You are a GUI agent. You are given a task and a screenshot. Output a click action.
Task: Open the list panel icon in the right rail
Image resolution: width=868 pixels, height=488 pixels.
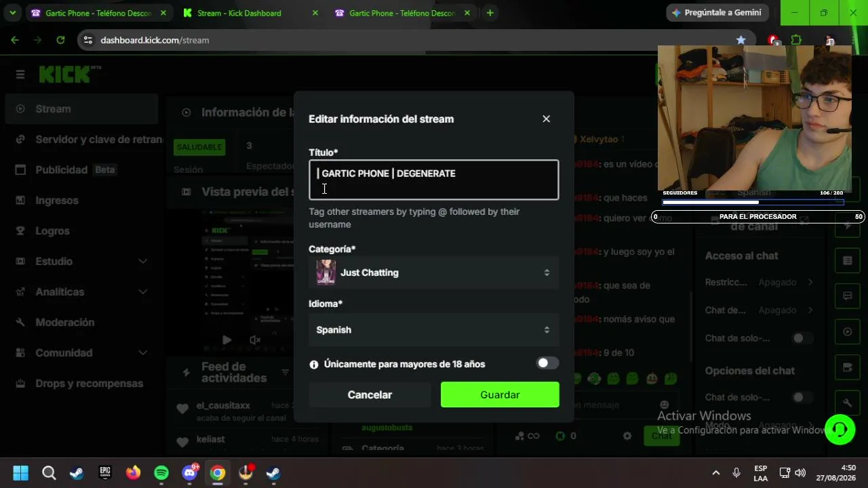point(847,260)
